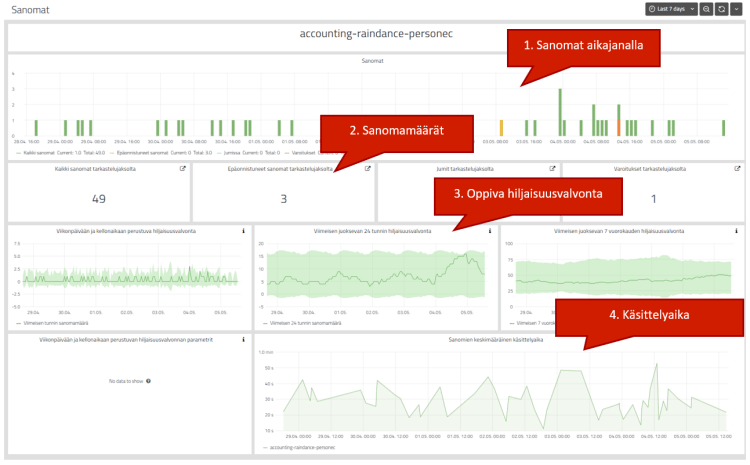
Task: Click the value 3 in Epäonnistuneet sanomat panel
Action: click(284, 199)
